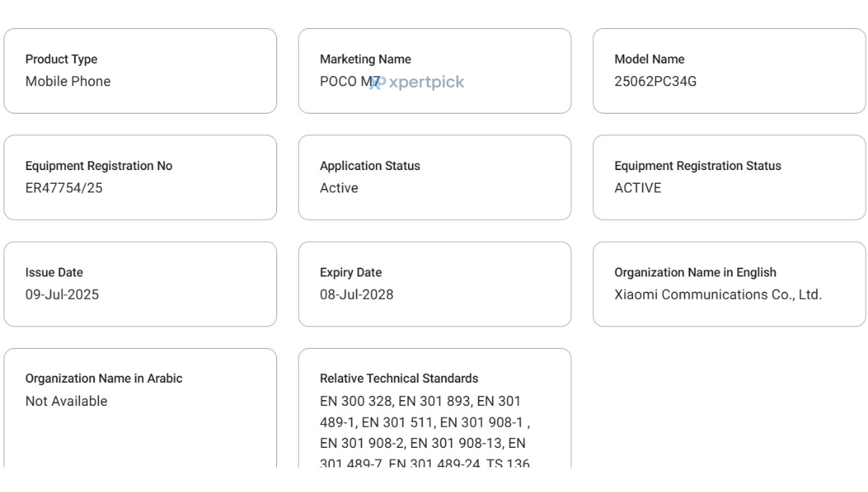Click the Expiry Date label
The width and height of the screenshot is (868, 492).
[351, 273]
